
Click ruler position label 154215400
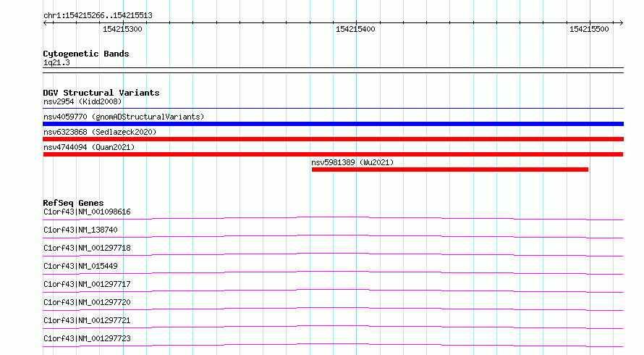(355, 29)
